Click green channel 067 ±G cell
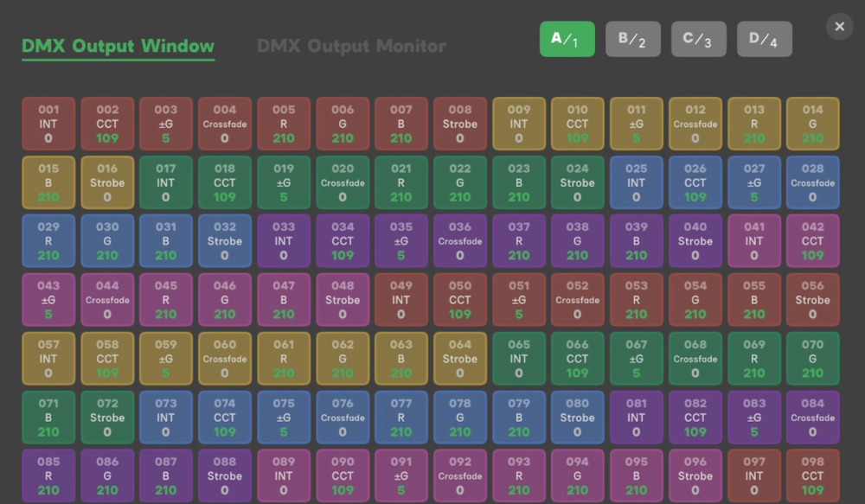 pos(636,359)
